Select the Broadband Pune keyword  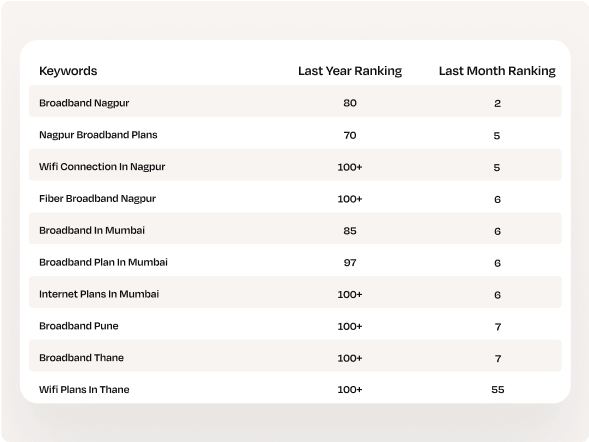click(79, 326)
